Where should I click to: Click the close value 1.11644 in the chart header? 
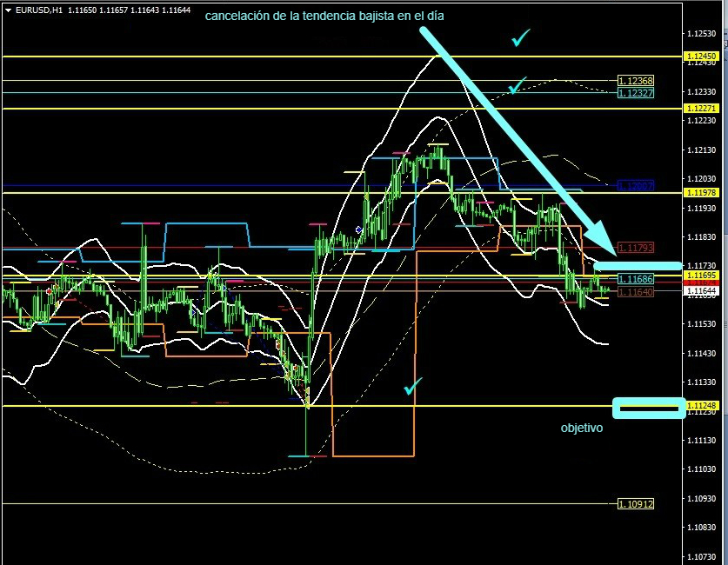click(x=176, y=10)
